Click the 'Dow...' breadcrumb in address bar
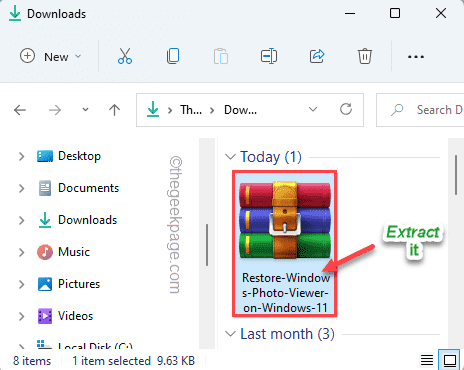The width and height of the screenshot is (464, 370). point(240,110)
